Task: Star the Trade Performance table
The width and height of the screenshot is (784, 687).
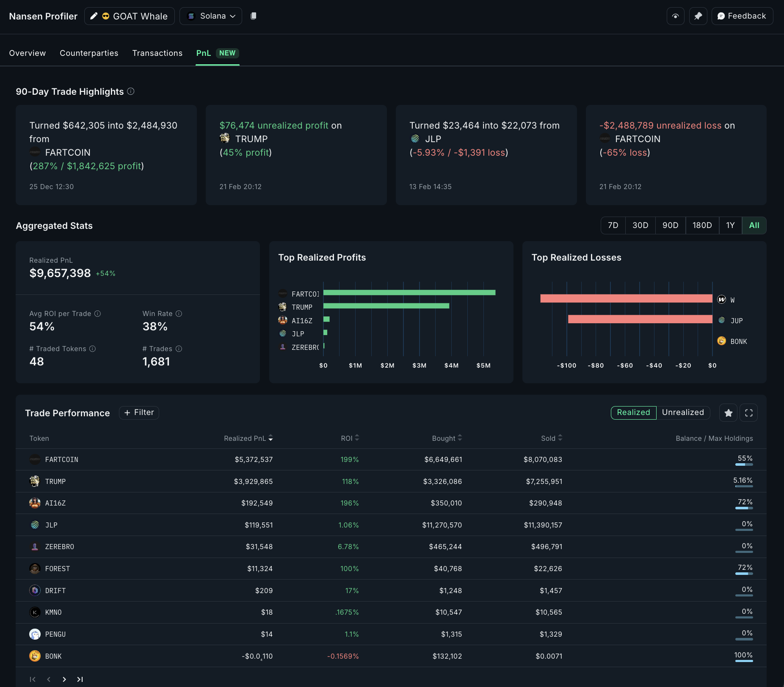Action: [728, 412]
